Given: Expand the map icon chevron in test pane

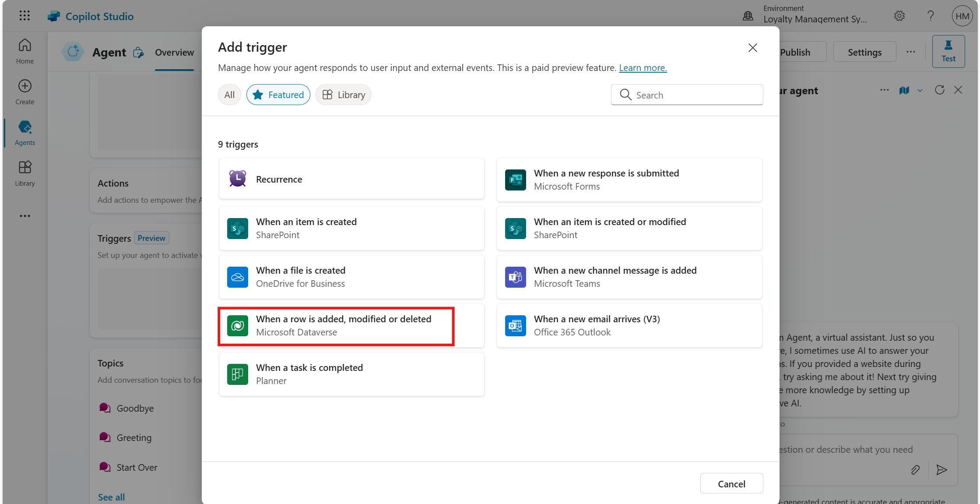Looking at the screenshot, I should (920, 91).
